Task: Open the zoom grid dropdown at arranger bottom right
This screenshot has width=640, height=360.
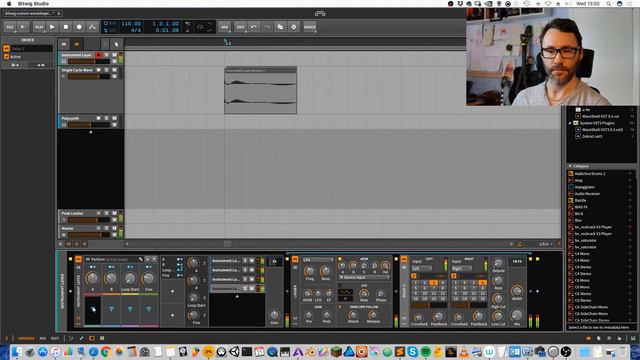Action: pos(546,244)
